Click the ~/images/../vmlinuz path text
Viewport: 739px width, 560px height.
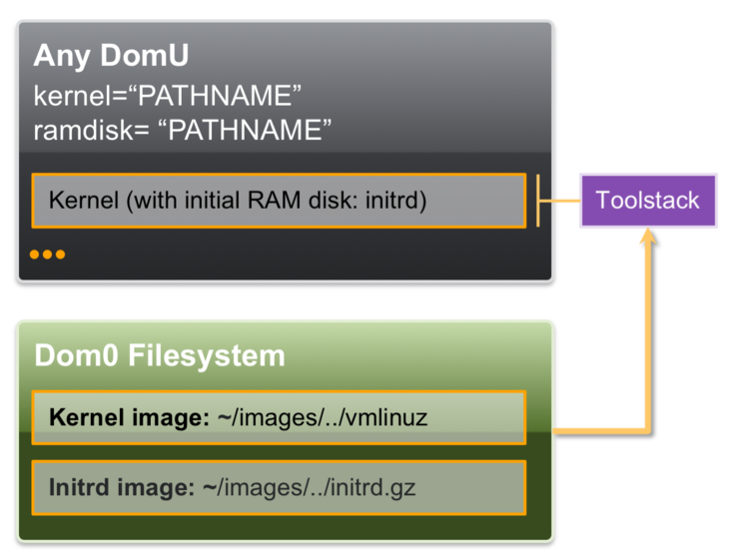tap(322, 417)
